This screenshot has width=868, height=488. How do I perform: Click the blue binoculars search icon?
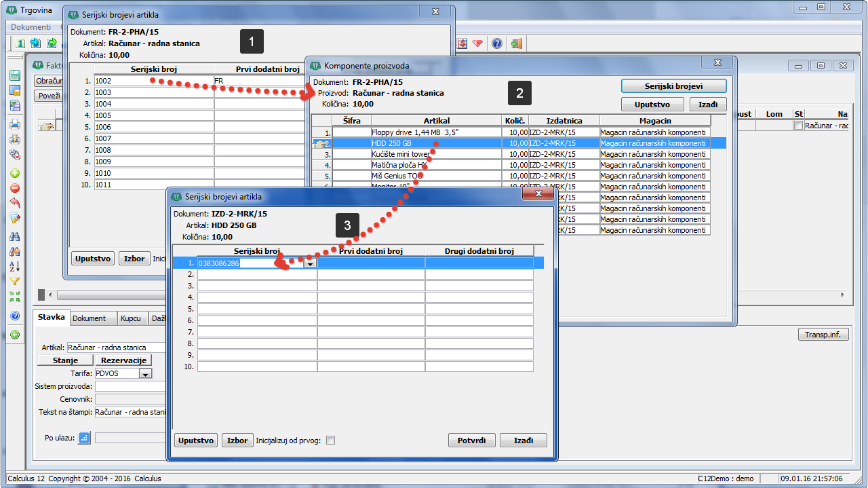(15, 236)
